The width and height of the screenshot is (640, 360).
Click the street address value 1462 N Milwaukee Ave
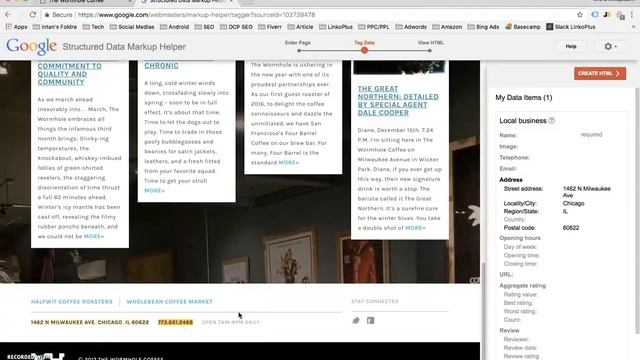pos(587,192)
